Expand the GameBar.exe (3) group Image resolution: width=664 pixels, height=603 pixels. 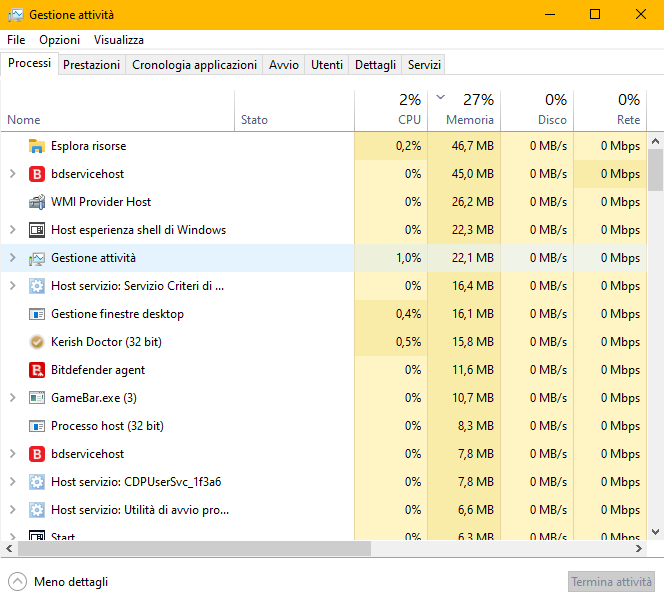pos(12,398)
